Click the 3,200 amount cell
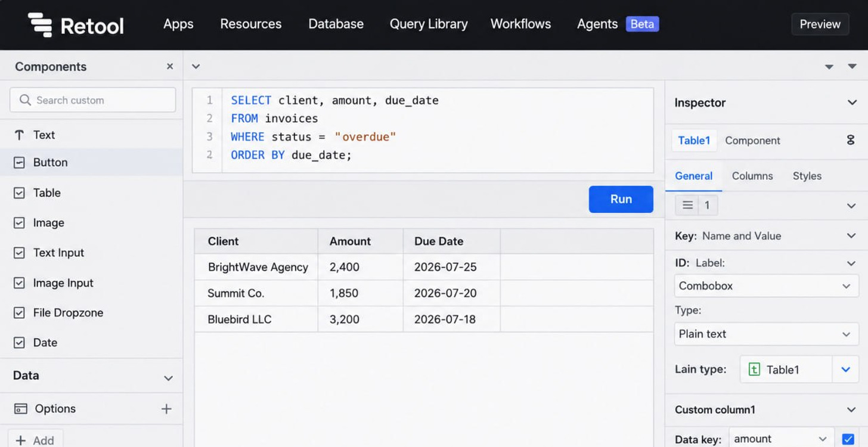The image size is (868, 447). [x=360, y=319]
